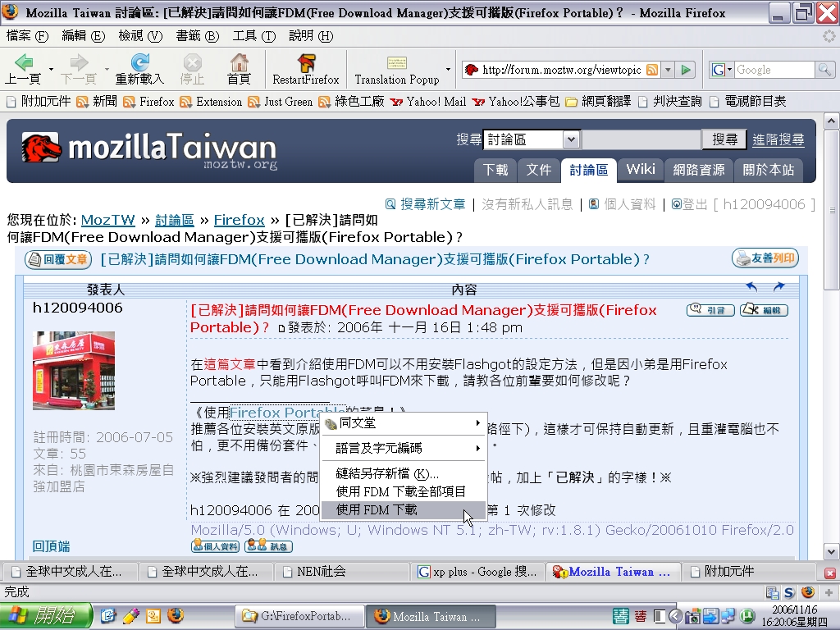Open the Extension feed bookmark
The height and width of the screenshot is (630, 840).
point(211,101)
